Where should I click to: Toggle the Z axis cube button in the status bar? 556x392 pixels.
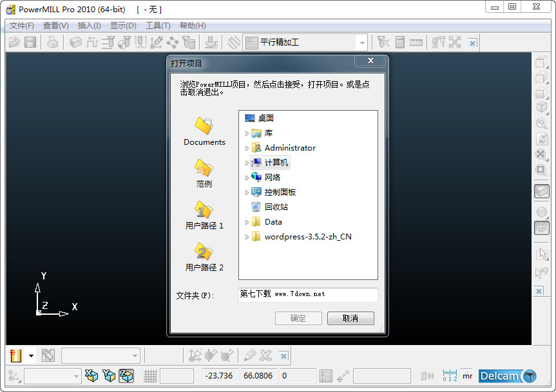point(126,376)
